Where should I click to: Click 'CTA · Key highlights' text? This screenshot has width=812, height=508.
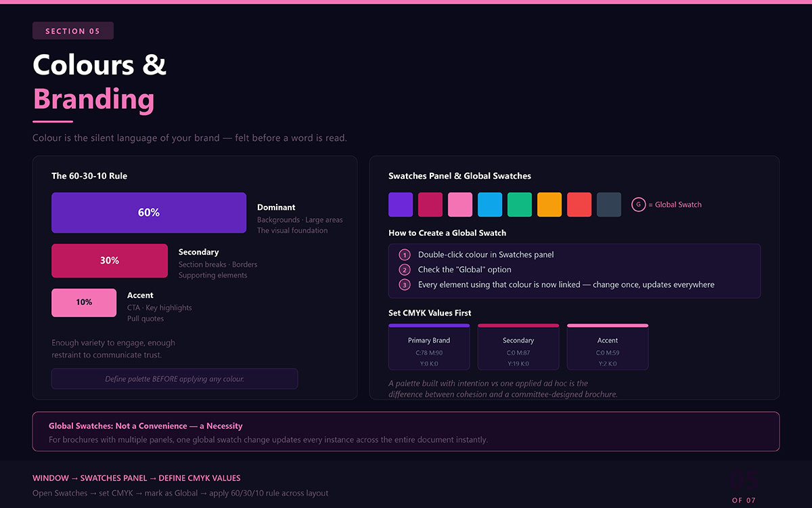coord(160,308)
